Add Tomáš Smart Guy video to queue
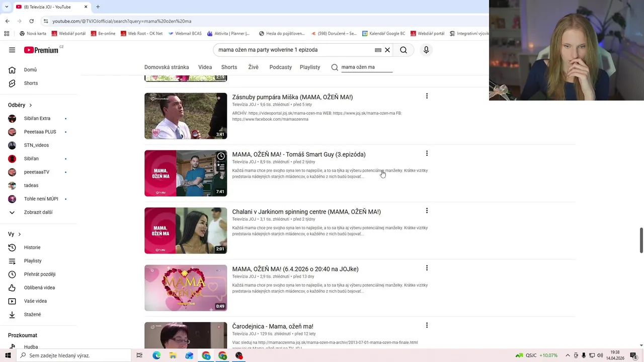644x362 pixels. [x=220, y=167]
